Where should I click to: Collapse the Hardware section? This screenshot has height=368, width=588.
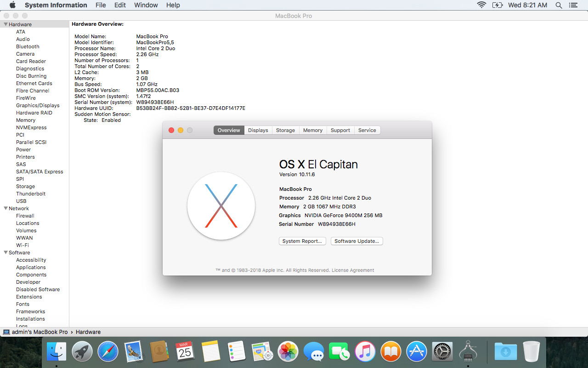6,24
